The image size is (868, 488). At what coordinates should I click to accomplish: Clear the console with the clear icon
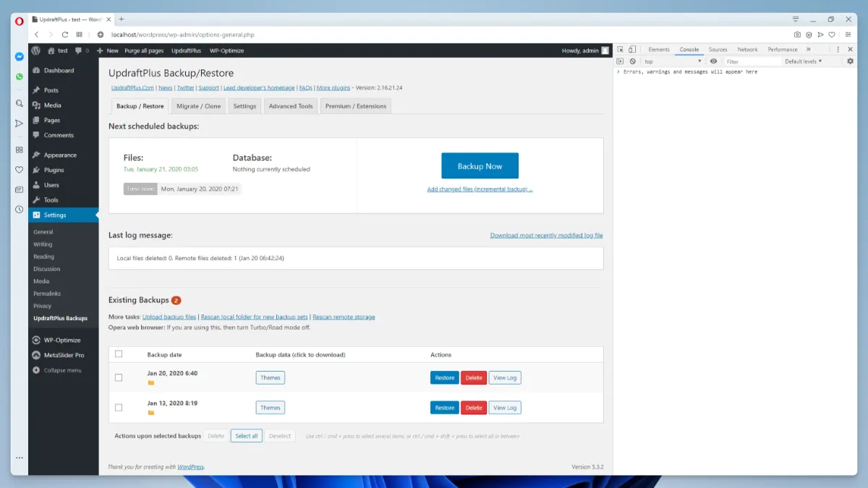[x=632, y=61]
